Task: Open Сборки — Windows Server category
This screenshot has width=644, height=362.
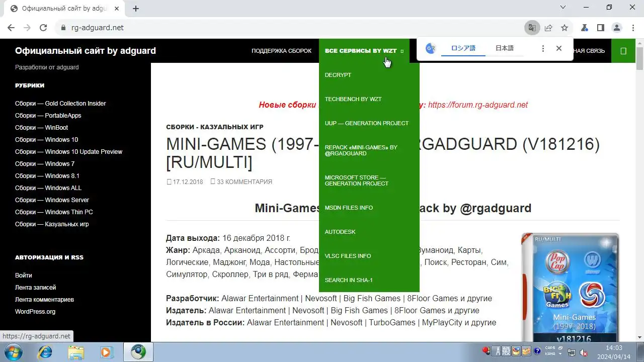Action: pos(52,200)
